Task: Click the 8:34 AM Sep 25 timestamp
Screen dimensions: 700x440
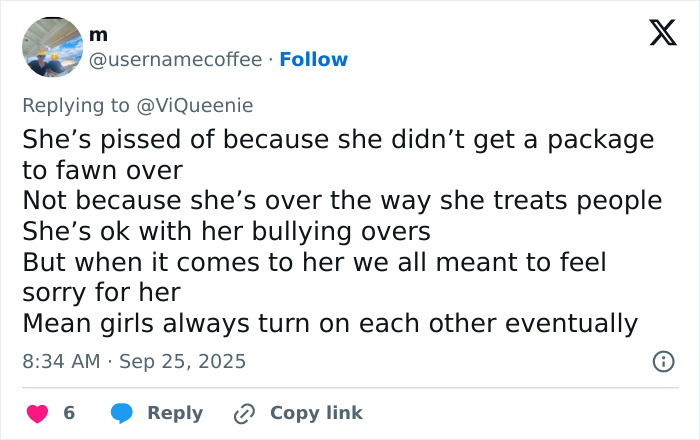Action: pyautogui.click(x=134, y=361)
